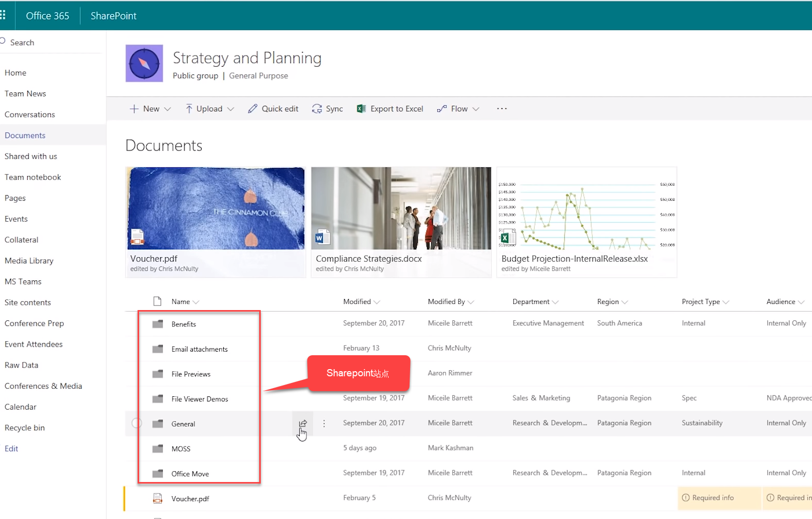Open the Benefits folder
The width and height of the screenshot is (812, 519).
tap(184, 324)
